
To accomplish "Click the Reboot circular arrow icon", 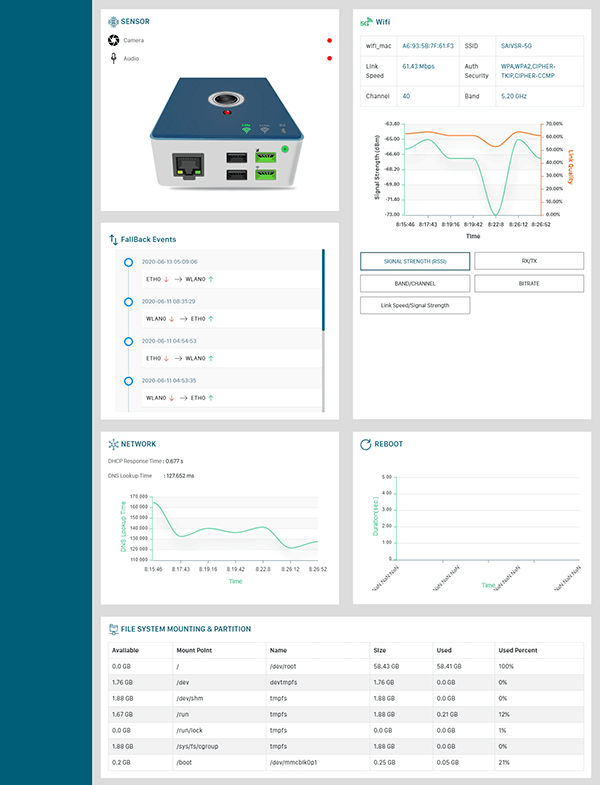I will point(366,443).
